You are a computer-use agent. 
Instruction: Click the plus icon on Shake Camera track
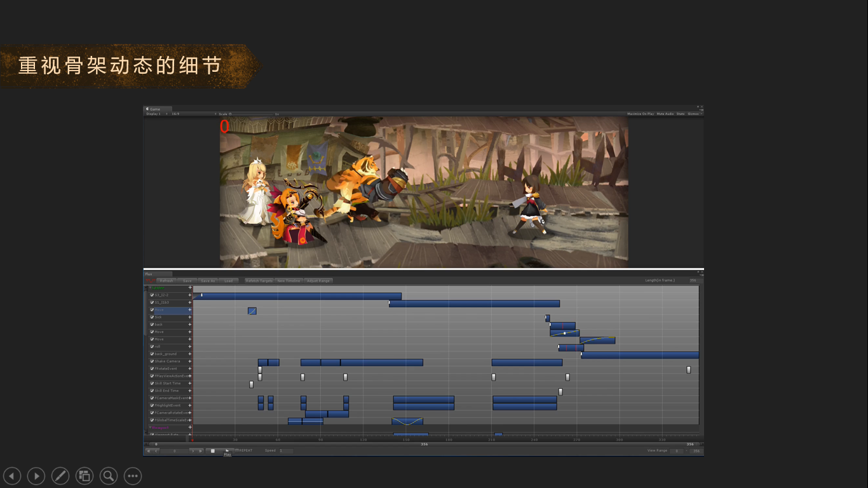tap(189, 362)
